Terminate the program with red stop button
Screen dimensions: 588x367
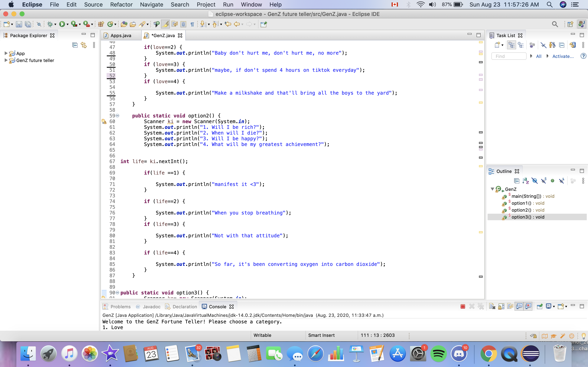[463, 306]
